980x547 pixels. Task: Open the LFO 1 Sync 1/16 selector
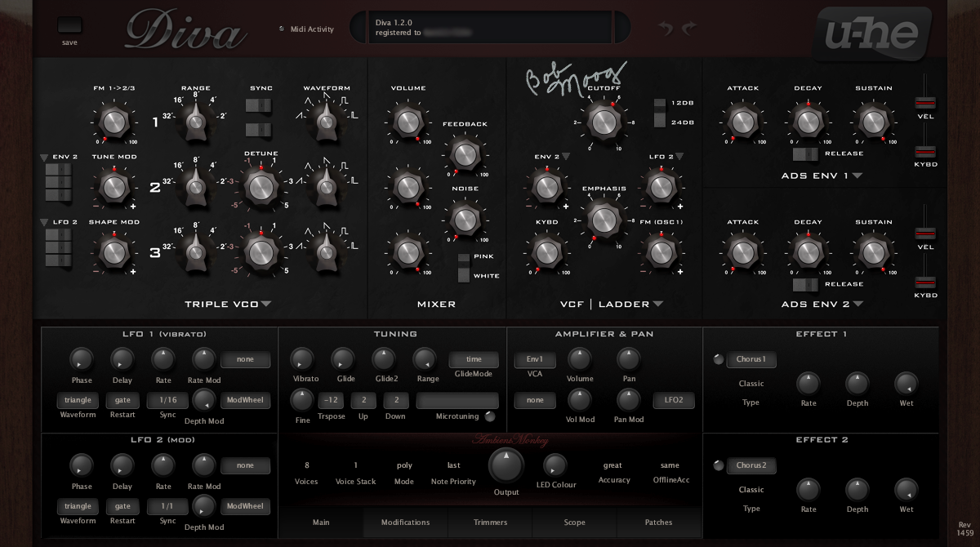tap(167, 400)
